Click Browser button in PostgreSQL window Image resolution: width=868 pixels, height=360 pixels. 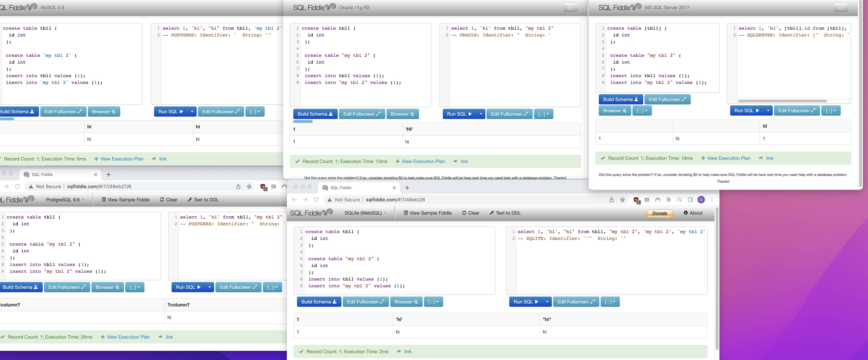pos(107,287)
